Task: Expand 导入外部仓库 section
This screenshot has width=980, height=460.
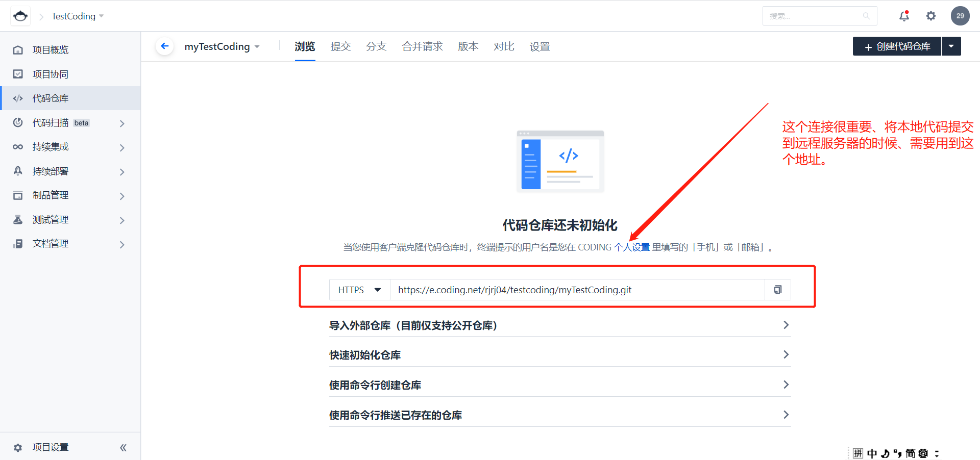Action: (560, 325)
